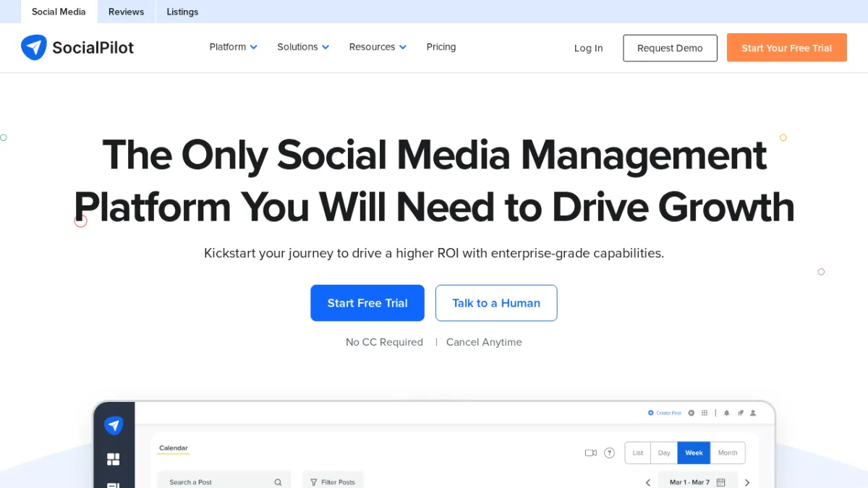Image resolution: width=868 pixels, height=488 pixels.
Task: Click the paper-plane icon in dashboard sidebar
Action: point(114,425)
